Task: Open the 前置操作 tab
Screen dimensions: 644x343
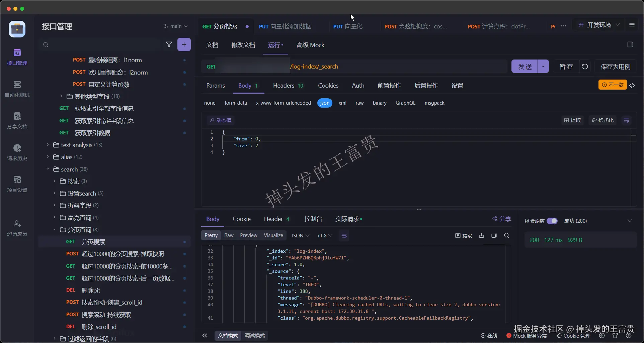Action: pos(389,86)
